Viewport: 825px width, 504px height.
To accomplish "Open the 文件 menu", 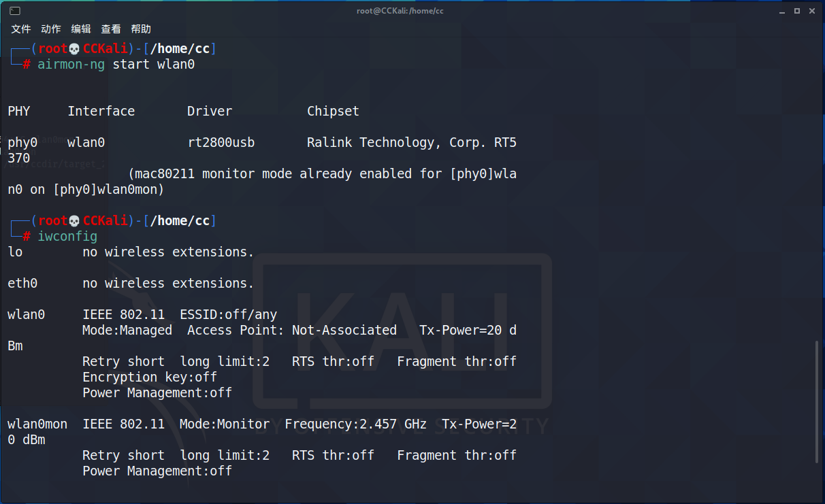I will [21, 29].
